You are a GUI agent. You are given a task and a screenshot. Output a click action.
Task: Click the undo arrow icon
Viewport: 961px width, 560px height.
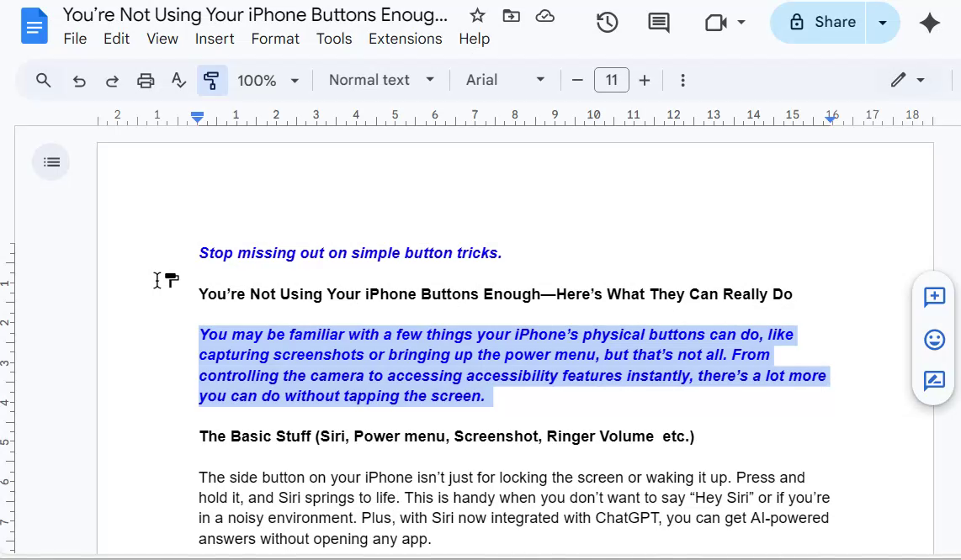pos(79,81)
